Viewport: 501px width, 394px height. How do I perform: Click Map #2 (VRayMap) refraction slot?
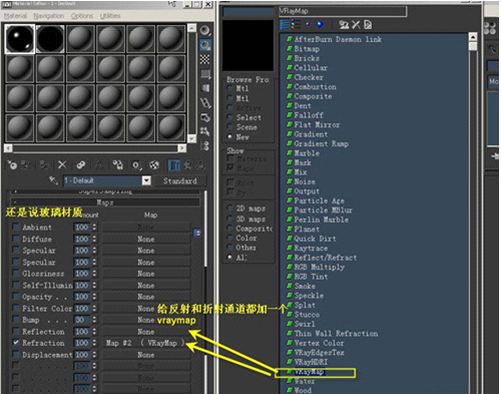(146, 343)
